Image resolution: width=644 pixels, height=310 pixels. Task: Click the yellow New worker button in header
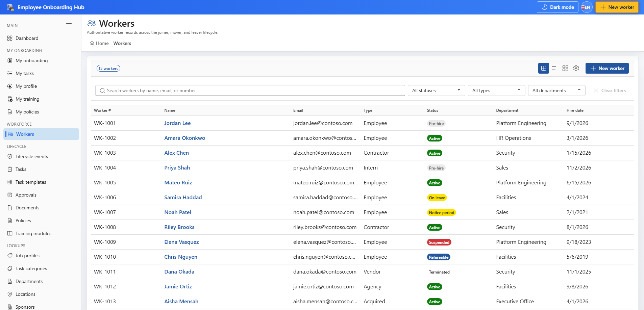pos(617,7)
